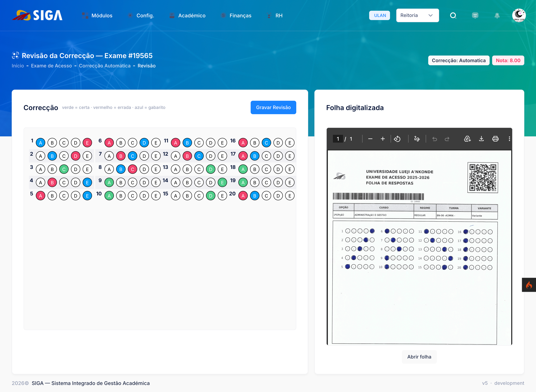This screenshot has height=392, width=536.
Task: Click the Módulos menu icon
Action: pos(85,15)
